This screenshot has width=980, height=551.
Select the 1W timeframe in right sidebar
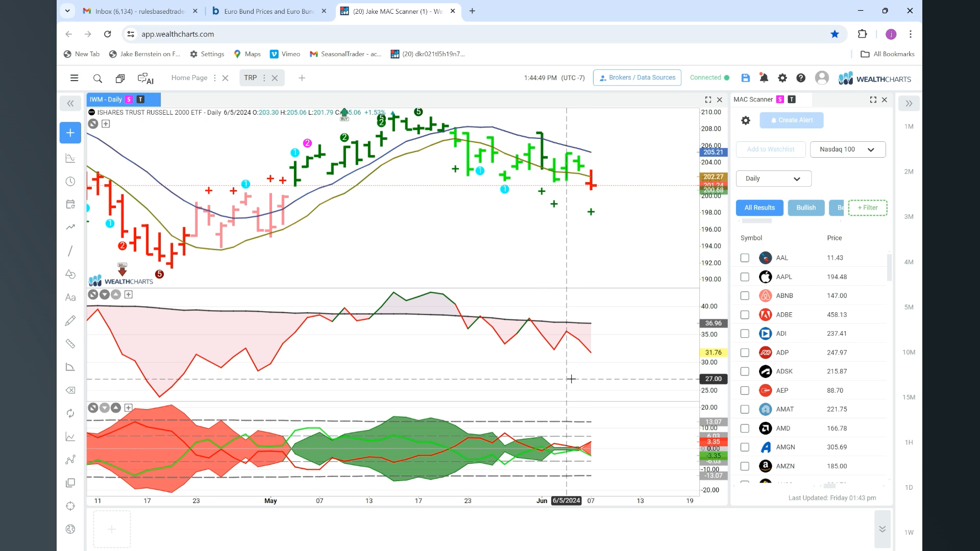pyautogui.click(x=909, y=533)
